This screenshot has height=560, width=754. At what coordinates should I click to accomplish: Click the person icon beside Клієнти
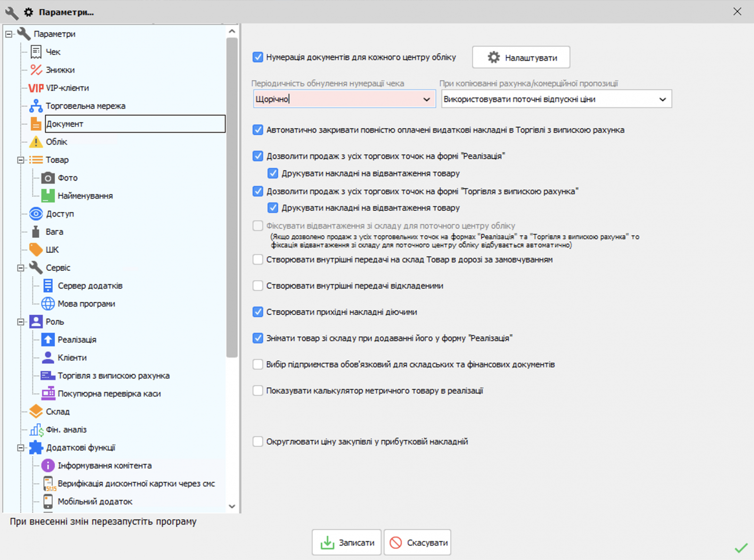click(x=48, y=358)
